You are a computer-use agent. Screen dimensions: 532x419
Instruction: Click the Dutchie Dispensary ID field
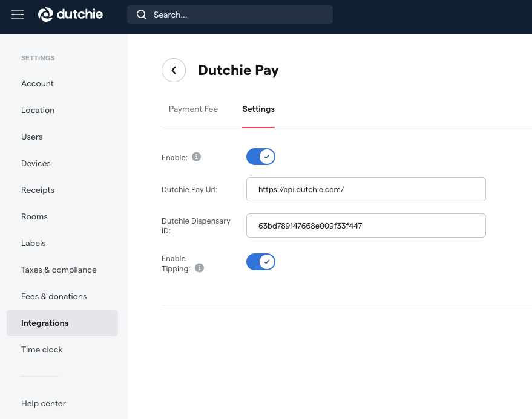point(366,226)
